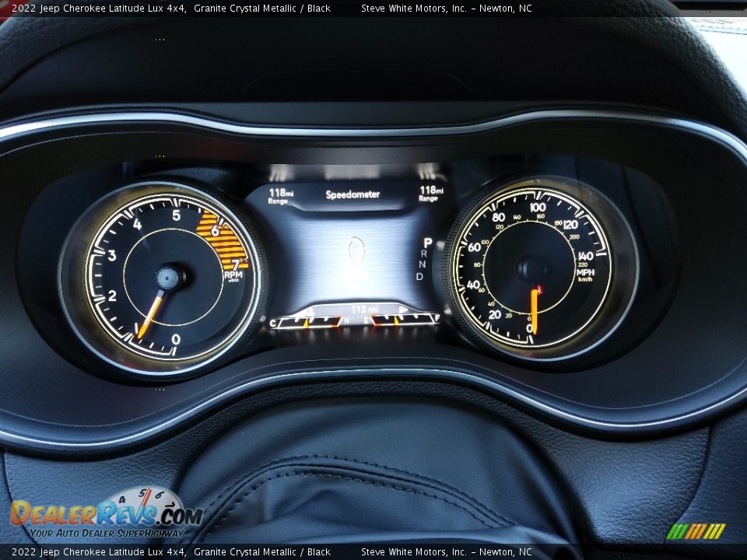
Task: Click the tachometer center hub
Action: (168, 278)
